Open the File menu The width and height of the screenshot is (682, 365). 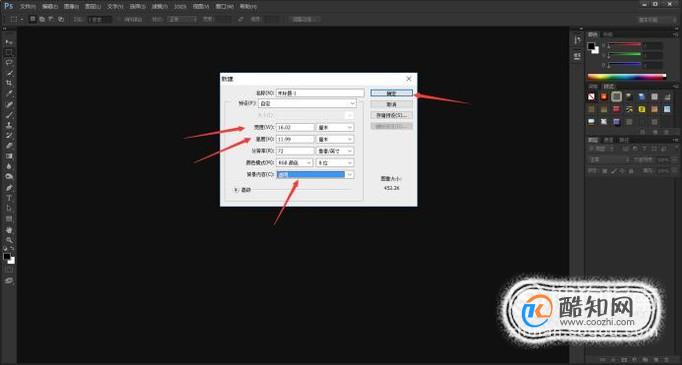click(27, 7)
